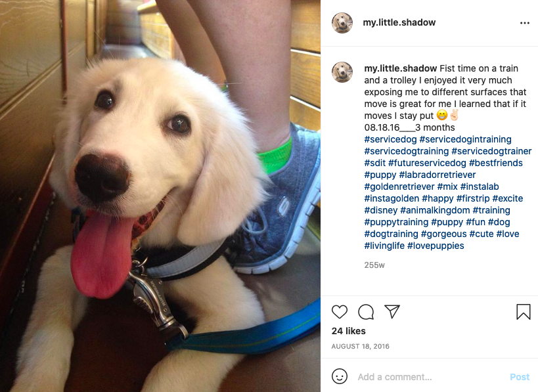Open my.little.shadow username in caption

[x=401, y=68]
